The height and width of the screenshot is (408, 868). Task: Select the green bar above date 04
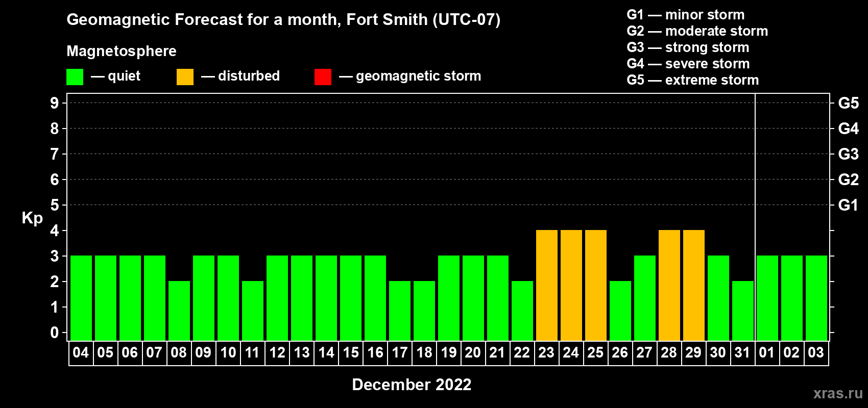[81, 298]
